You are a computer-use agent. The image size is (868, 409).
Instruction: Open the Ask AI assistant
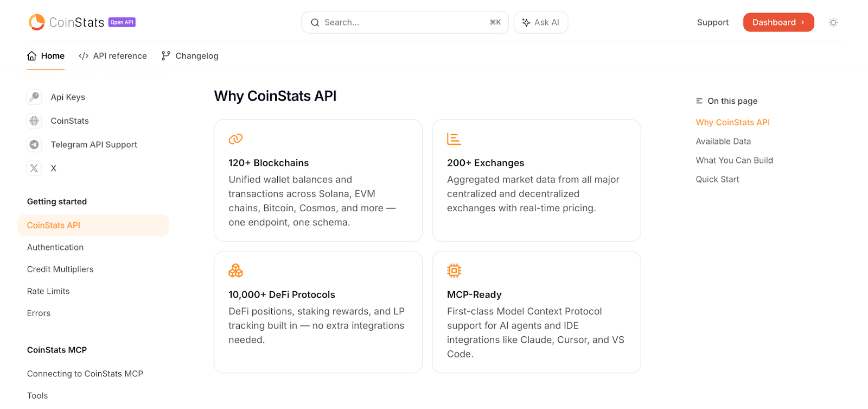click(x=541, y=22)
